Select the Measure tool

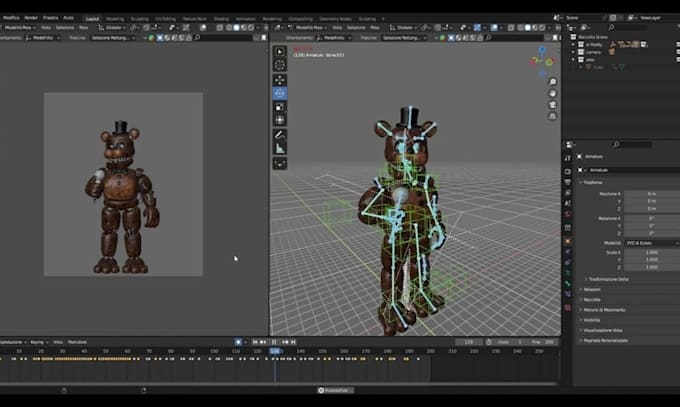pos(280,148)
